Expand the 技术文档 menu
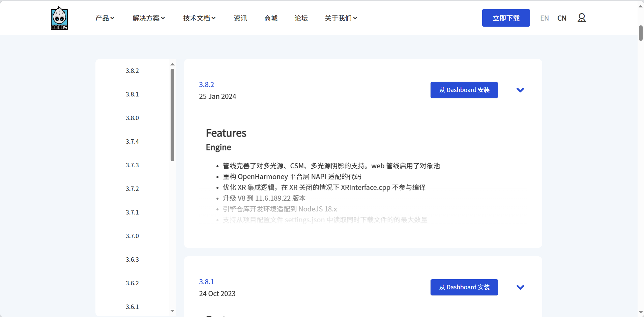The height and width of the screenshot is (317, 644). [x=199, y=18]
